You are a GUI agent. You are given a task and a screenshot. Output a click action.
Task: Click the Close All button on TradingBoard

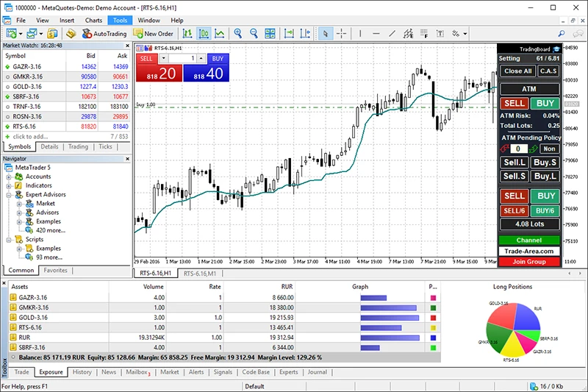[518, 71]
